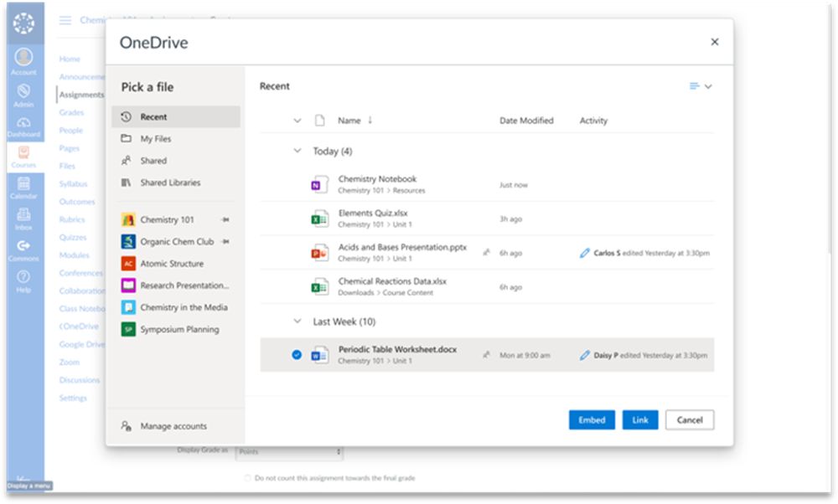This screenshot has width=838, height=504.
Task: Collapse the Today (4) group
Action: click(297, 152)
